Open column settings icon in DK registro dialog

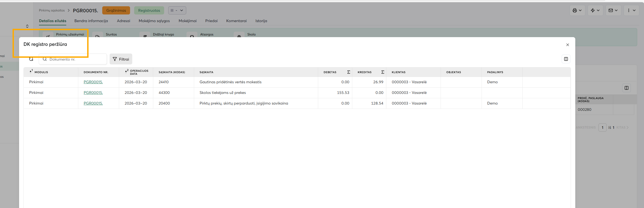tap(566, 59)
